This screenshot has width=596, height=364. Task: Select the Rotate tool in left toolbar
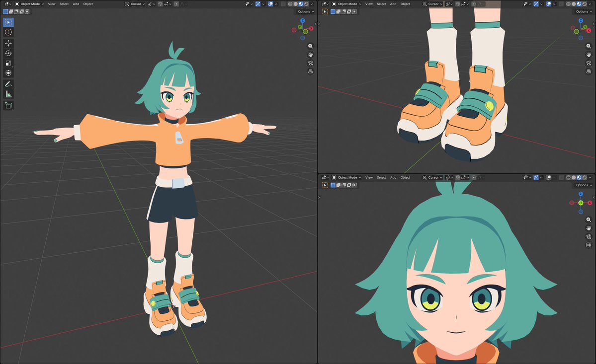(8, 53)
